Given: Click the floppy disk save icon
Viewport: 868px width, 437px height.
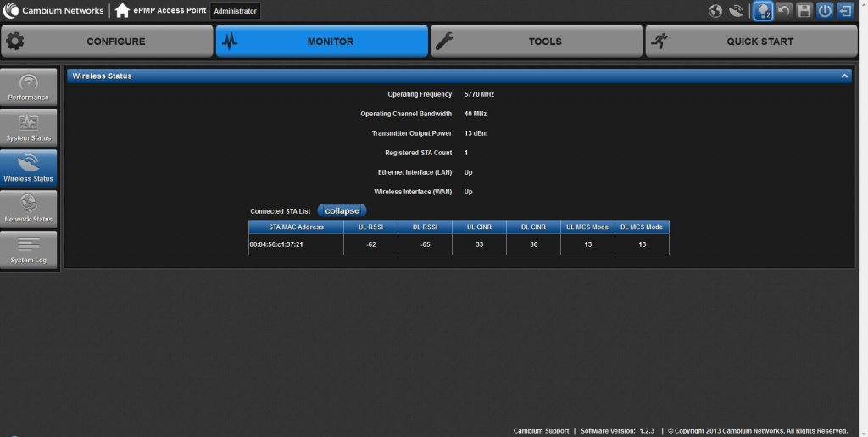Looking at the screenshot, I should (x=804, y=11).
